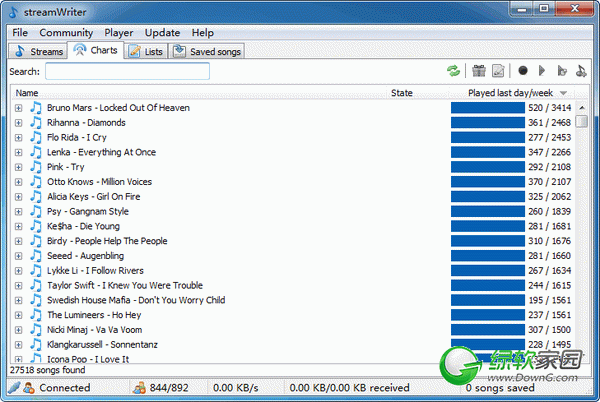Switch to the Lists tab
Image resolution: width=600 pixels, height=402 pixels.
[145, 51]
